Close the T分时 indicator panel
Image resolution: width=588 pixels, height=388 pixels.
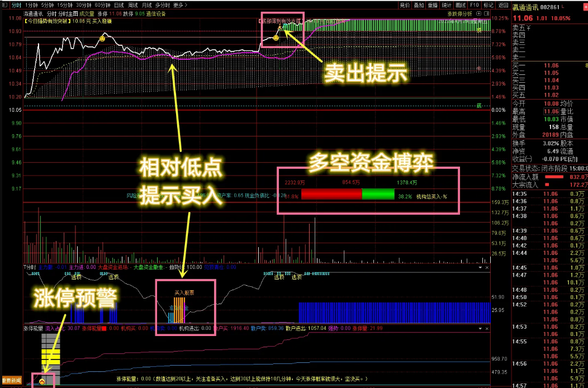(487, 268)
